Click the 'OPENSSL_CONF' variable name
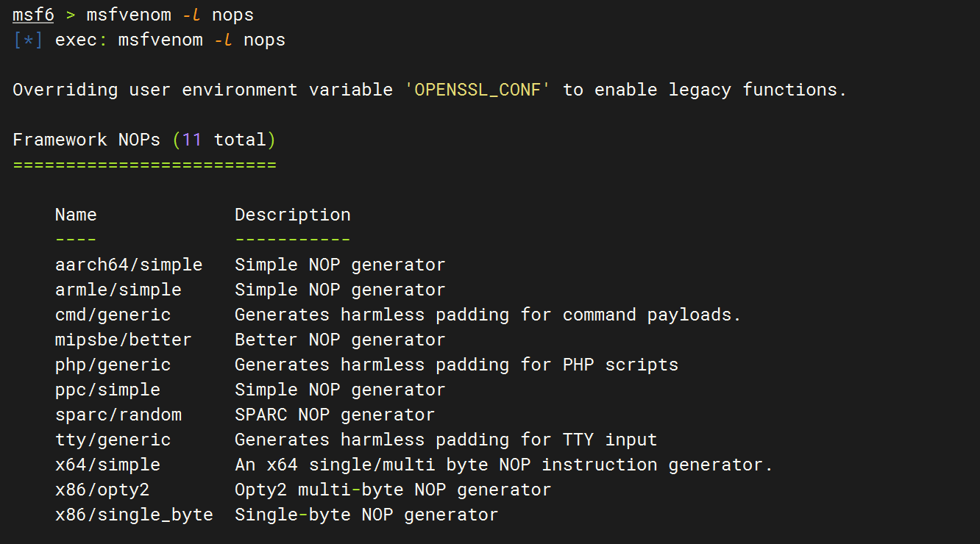 [477, 90]
